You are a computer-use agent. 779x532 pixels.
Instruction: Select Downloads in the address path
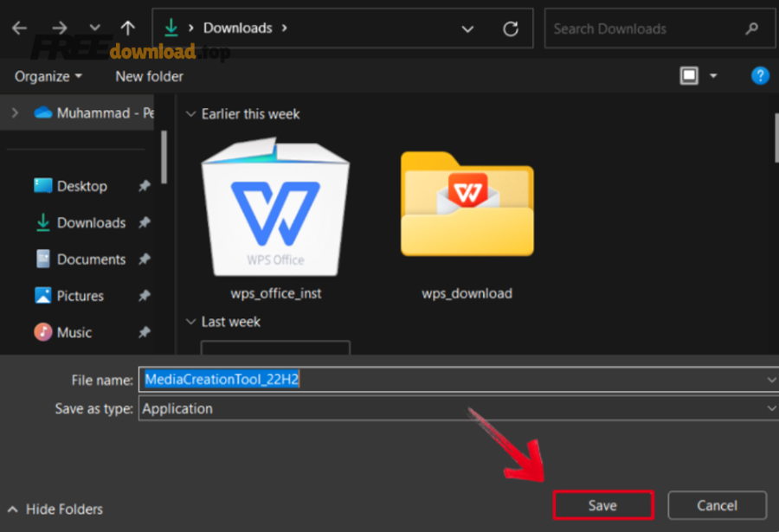[238, 28]
